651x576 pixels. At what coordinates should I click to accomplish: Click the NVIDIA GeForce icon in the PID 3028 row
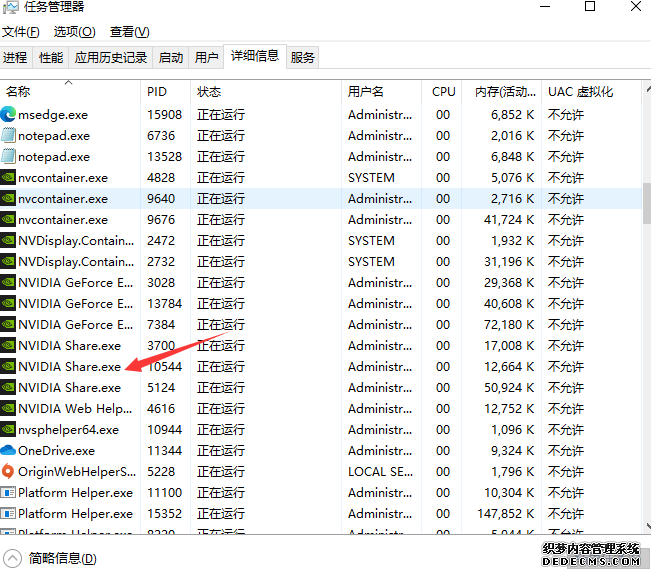8,282
